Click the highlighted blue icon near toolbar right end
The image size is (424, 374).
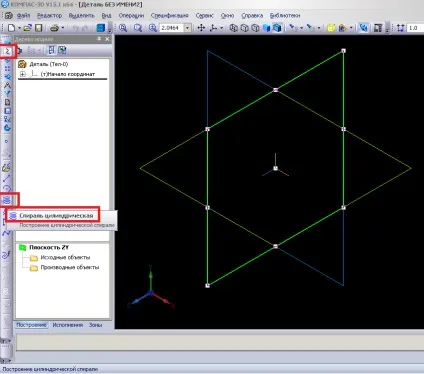click(x=363, y=28)
